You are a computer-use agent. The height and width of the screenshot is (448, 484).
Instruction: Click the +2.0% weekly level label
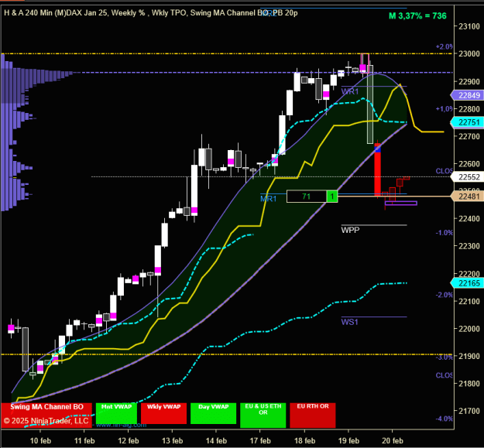(444, 47)
